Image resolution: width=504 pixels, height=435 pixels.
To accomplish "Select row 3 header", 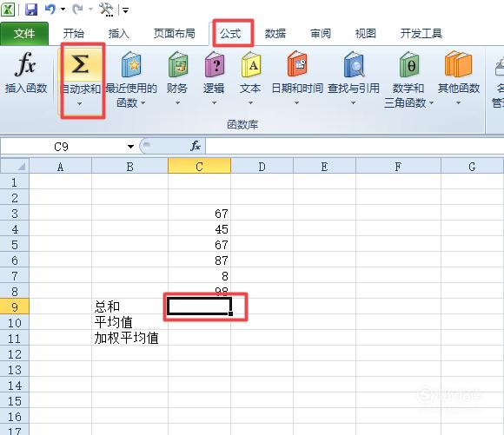I will [15, 214].
